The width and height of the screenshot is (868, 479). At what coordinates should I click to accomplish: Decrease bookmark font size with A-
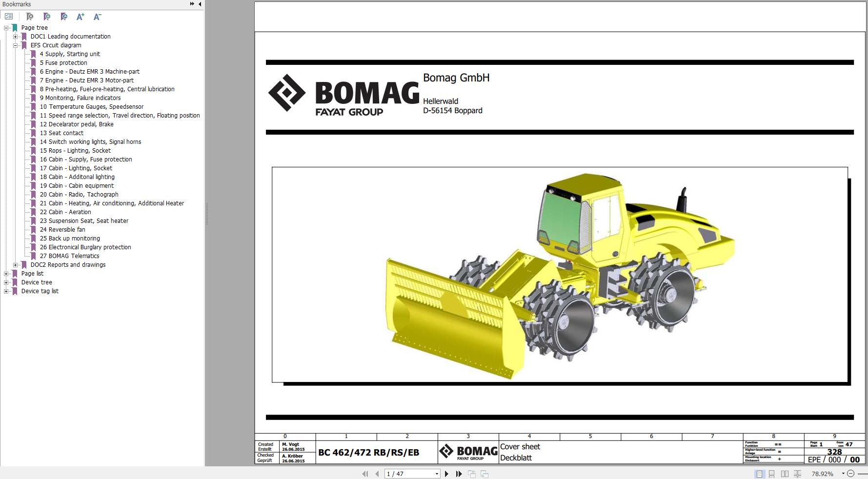point(97,17)
